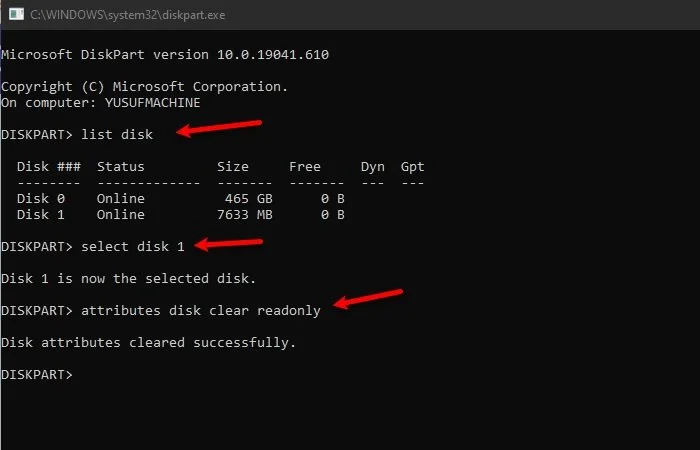Screen dimensions: 700x450
Task: Click the red arrow next to select disk 1
Action: (x=232, y=243)
